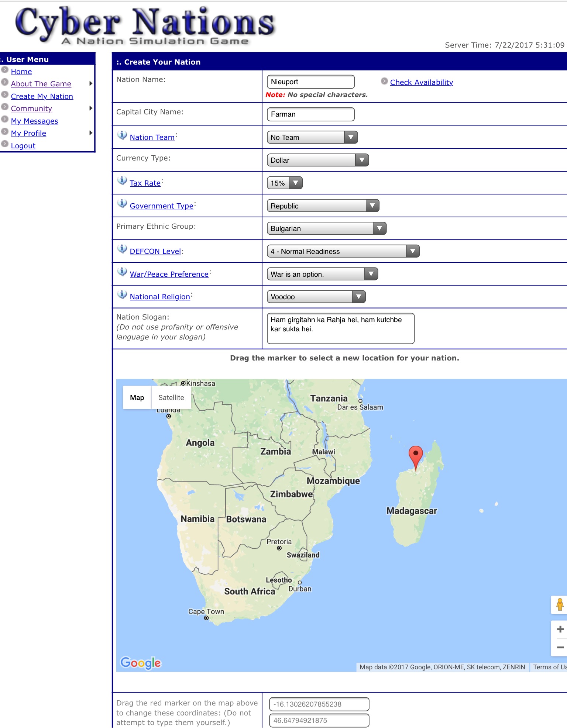This screenshot has width=567, height=728.
Task: Open Create My Nation menu item
Action: [42, 96]
